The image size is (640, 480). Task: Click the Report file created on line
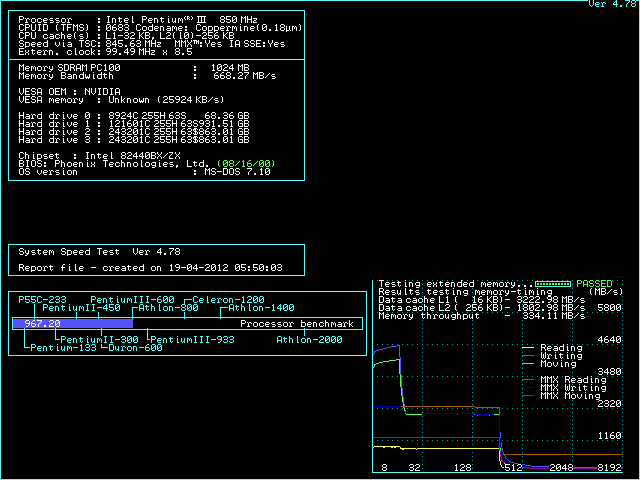(x=150, y=268)
